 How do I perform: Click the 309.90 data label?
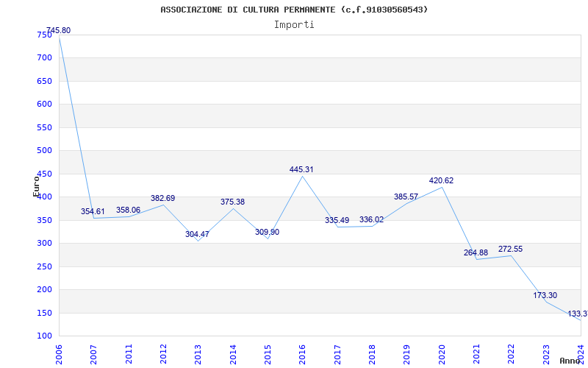point(268,232)
